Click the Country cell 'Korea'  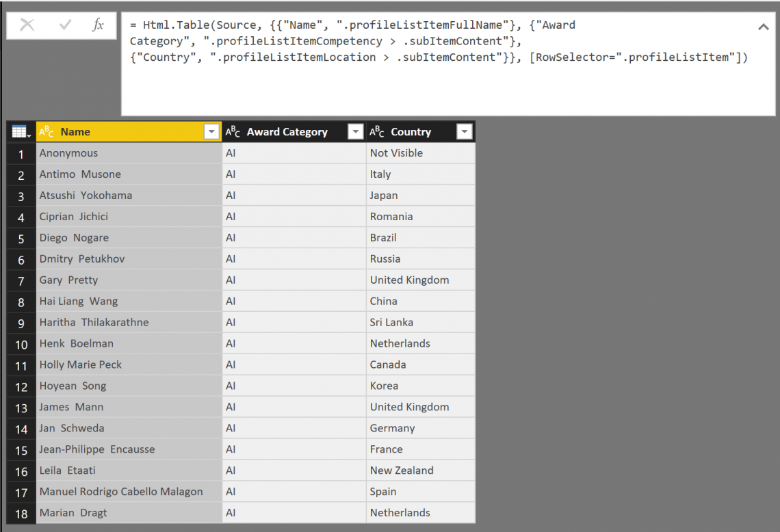[420, 386]
